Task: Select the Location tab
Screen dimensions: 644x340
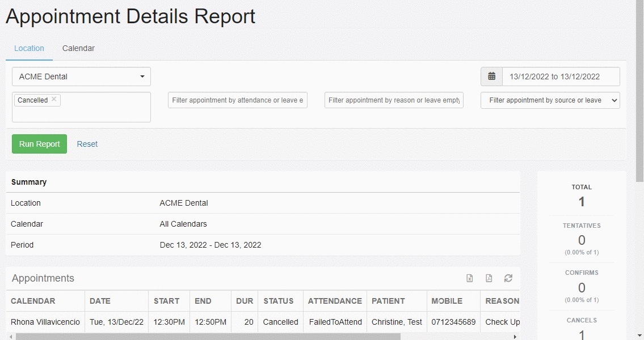Action: click(29, 48)
